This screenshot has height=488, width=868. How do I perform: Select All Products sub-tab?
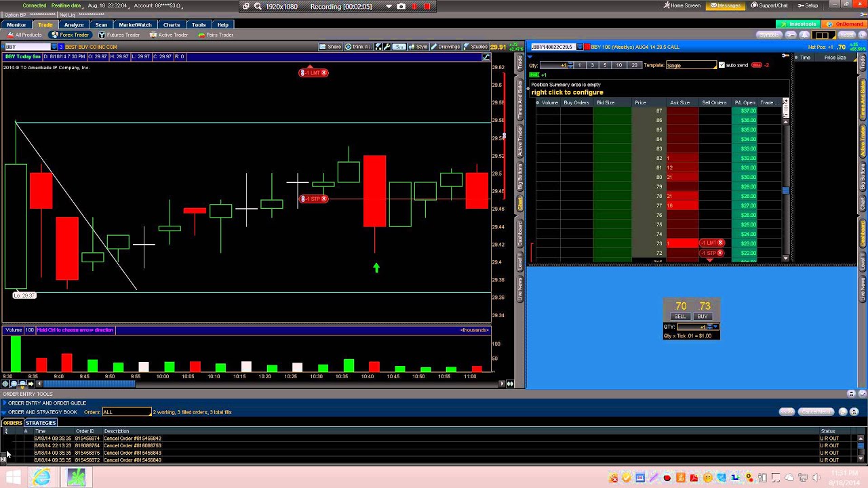(24, 35)
